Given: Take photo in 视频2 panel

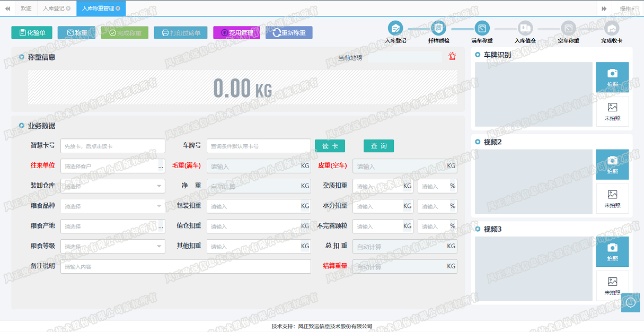Looking at the screenshot, I should tap(612, 164).
